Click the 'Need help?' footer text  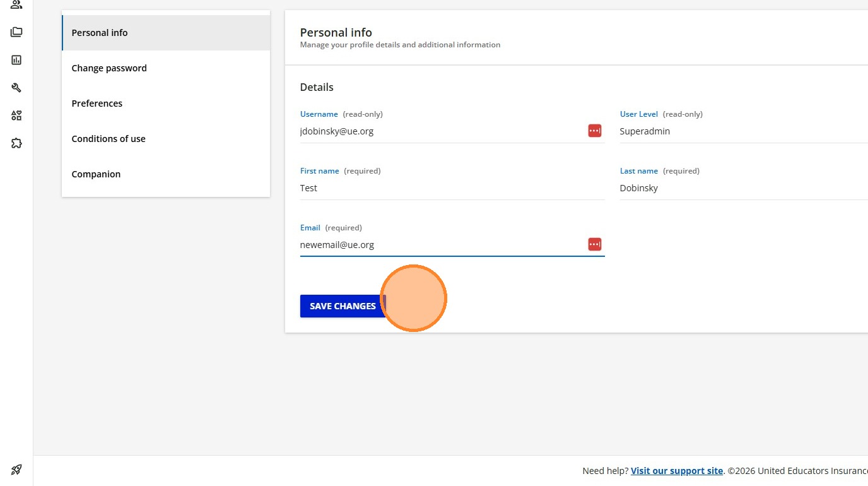point(606,471)
